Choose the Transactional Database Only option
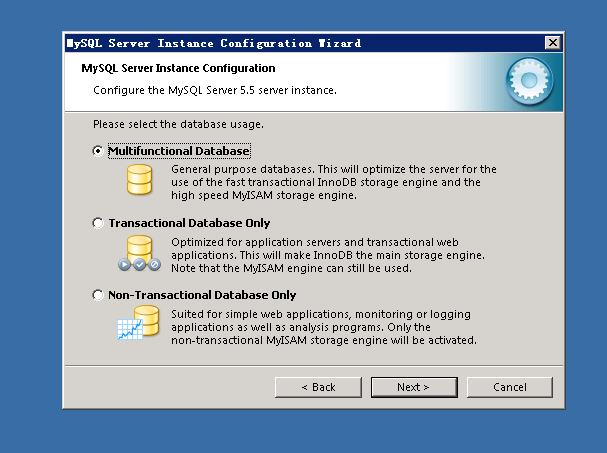Image resolution: width=607 pixels, height=453 pixels. pos(98,223)
